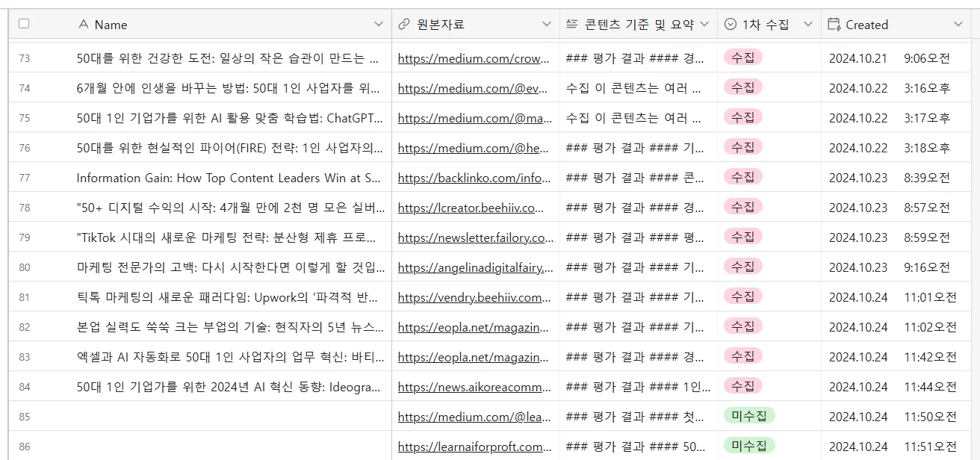Open the Name column dropdown menu
This screenshot has height=460, width=980.
point(379,24)
